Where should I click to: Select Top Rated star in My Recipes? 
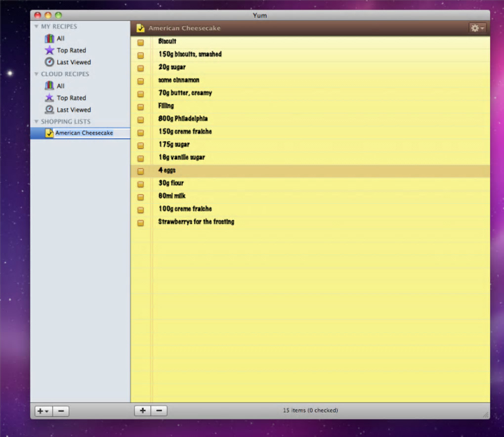[49, 50]
